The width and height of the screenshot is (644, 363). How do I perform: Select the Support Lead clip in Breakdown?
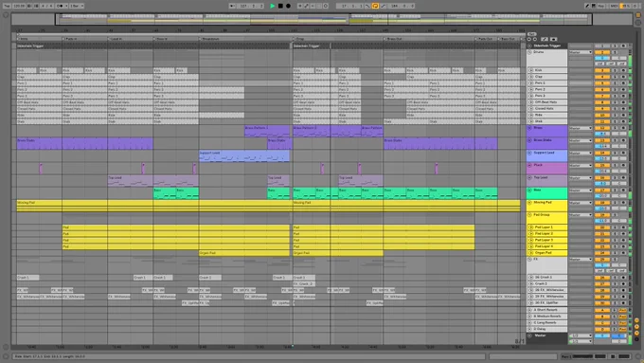[244, 155]
